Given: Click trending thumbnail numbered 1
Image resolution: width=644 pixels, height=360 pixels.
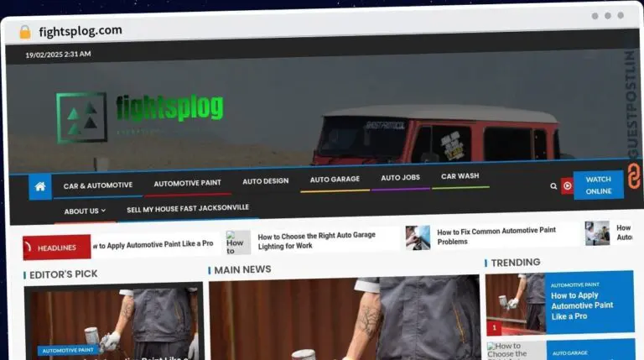Looking at the screenshot, I should coord(516,304).
